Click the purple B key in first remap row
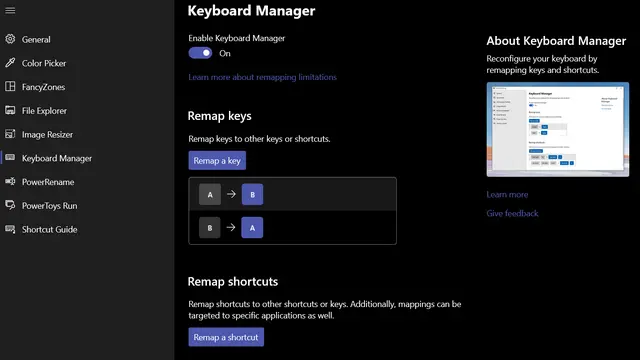640x360 pixels. click(x=252, y=194)
